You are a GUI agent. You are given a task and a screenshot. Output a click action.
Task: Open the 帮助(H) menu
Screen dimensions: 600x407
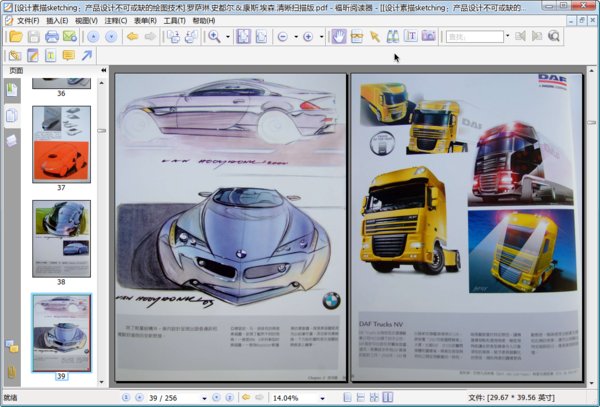(203, 20)
